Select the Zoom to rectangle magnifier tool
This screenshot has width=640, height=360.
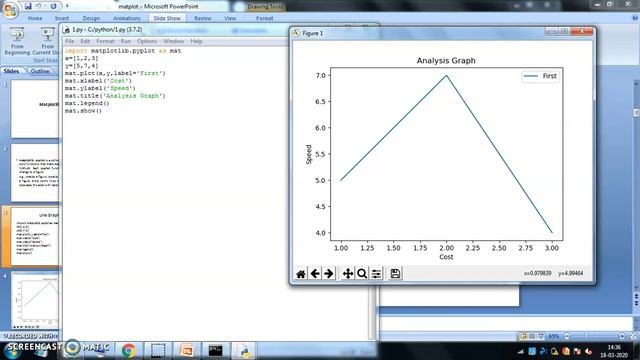362,273
